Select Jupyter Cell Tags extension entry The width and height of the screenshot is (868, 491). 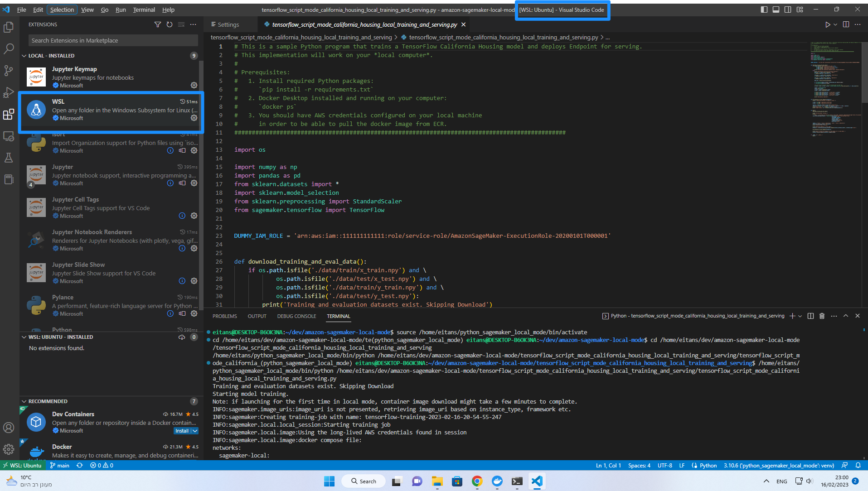(112, 207)
